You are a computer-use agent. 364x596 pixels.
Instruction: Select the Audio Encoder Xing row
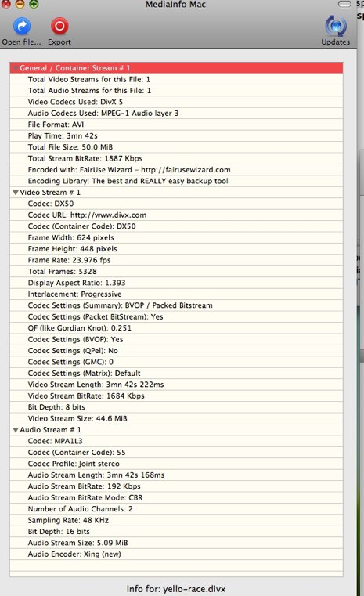point(176,554)
